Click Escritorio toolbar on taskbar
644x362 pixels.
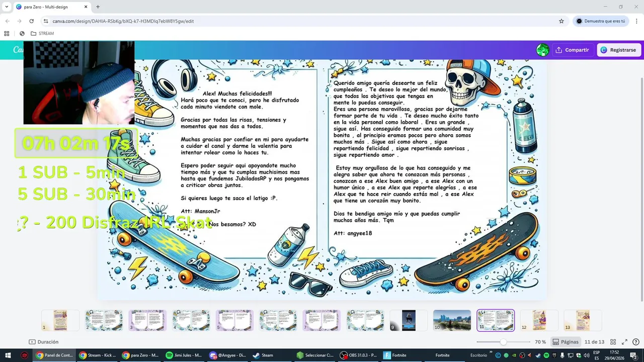pyautogui.click(x=478, y=355)
